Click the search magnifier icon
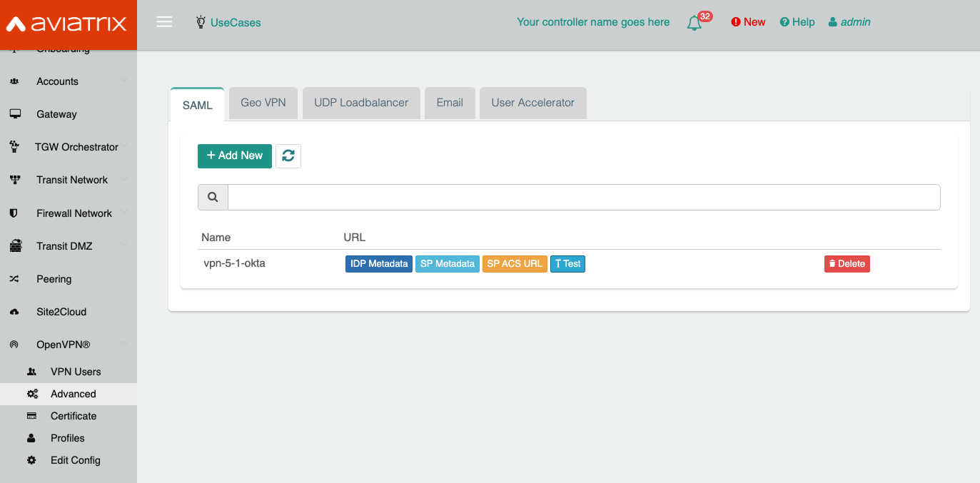The image size is (980, 483). pos(213,198)
